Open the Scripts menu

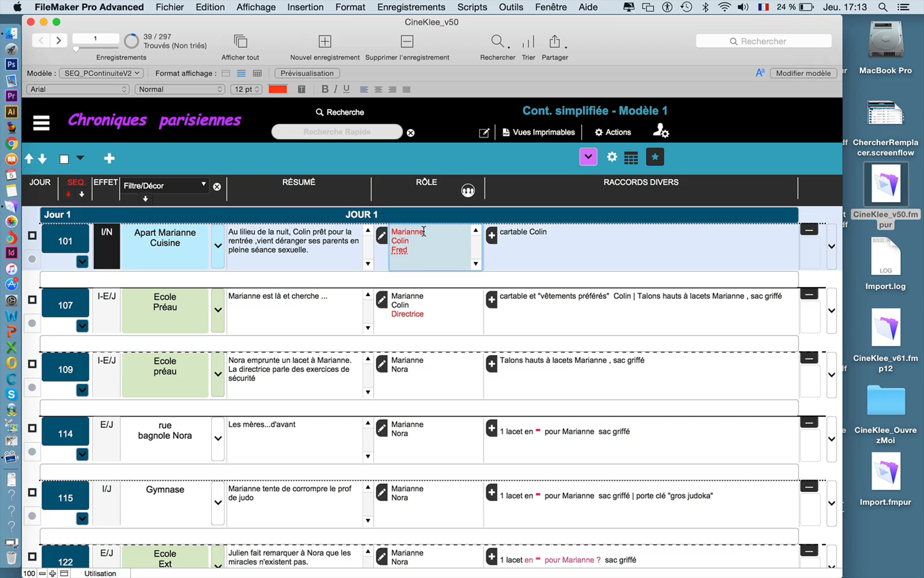tap(472, 7)
